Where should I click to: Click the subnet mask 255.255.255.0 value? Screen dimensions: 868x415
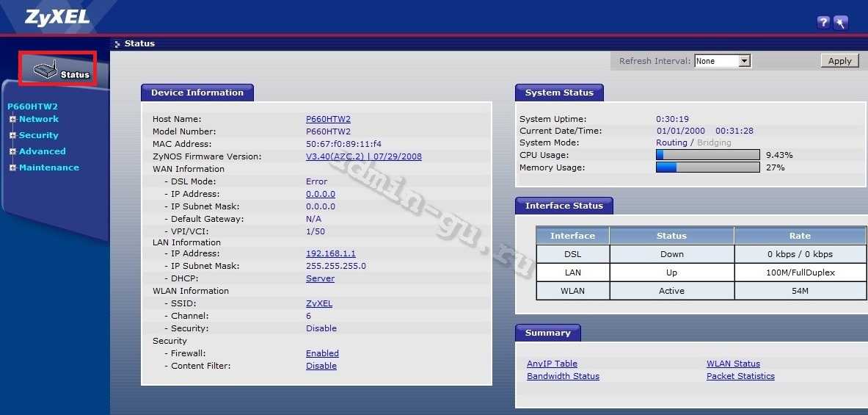click(336, 266)
